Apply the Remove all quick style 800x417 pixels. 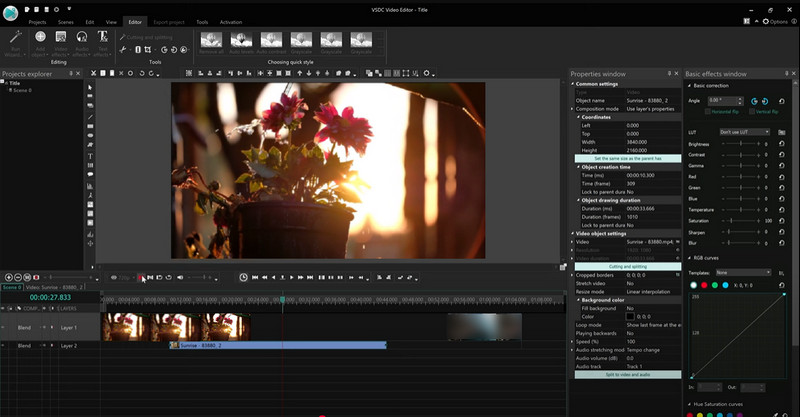tap(211, 43)
